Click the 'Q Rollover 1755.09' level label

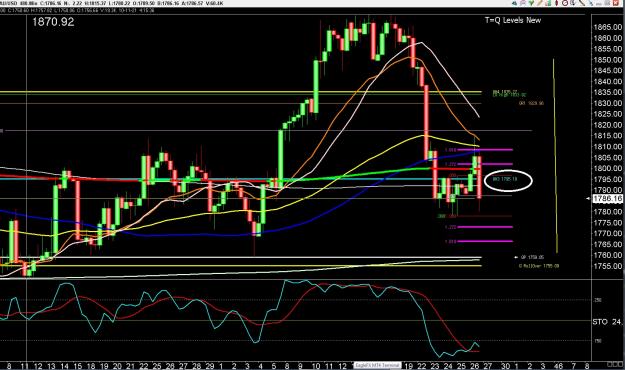click(x=539, y=266)
